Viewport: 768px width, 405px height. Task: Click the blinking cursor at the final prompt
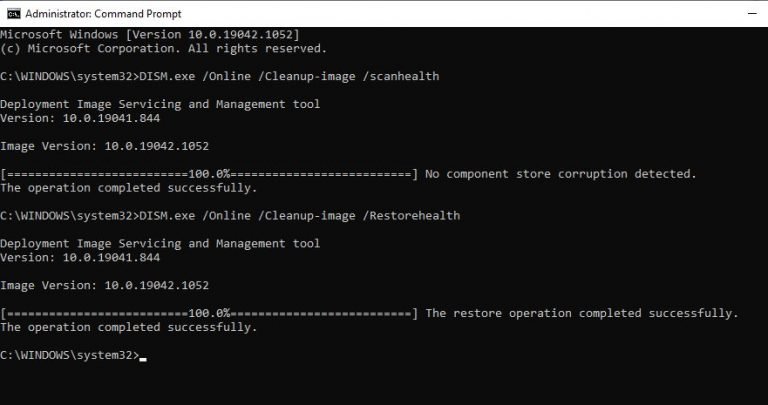click(143, 359)
